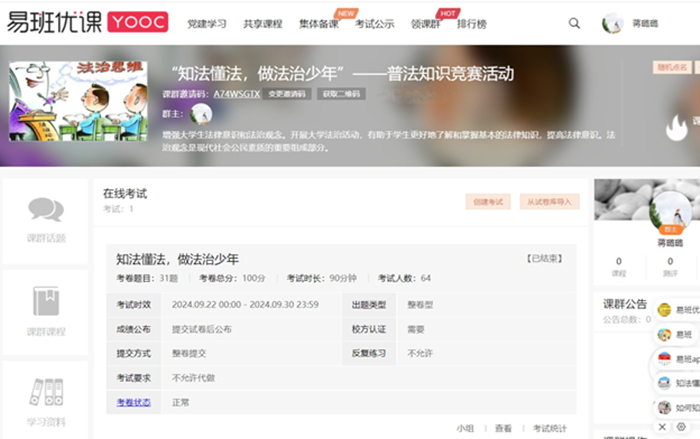700x439 pixels.
Task: Click 变更邀请码 button
Action: coord(288,94)
